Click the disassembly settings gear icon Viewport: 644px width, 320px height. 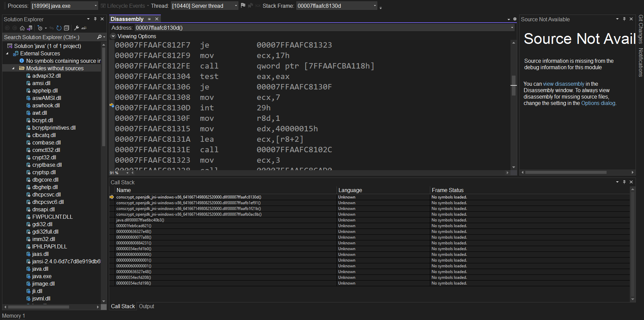(515, 19)
